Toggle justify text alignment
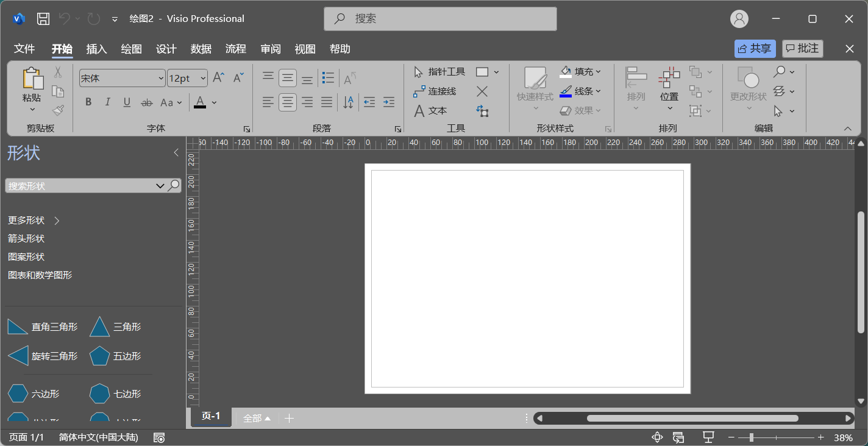The image size is (868, 446). (x=327, y=102)
